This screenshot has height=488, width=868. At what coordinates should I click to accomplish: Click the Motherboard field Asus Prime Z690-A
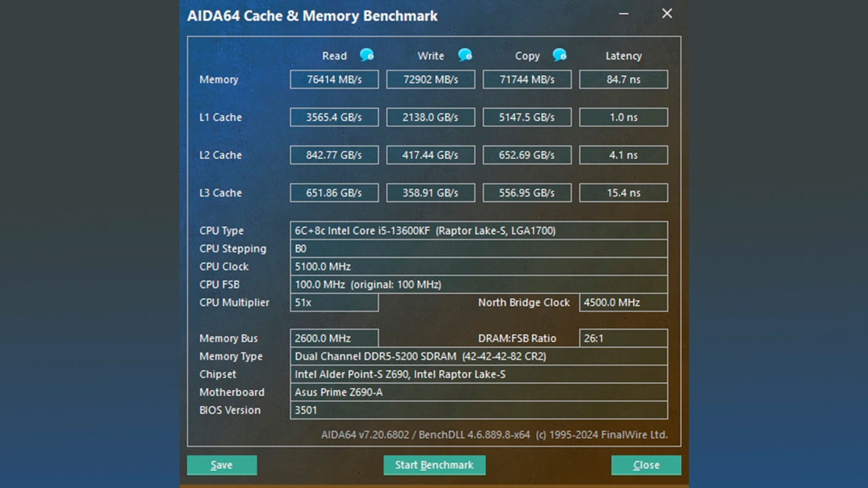(479, 392)
